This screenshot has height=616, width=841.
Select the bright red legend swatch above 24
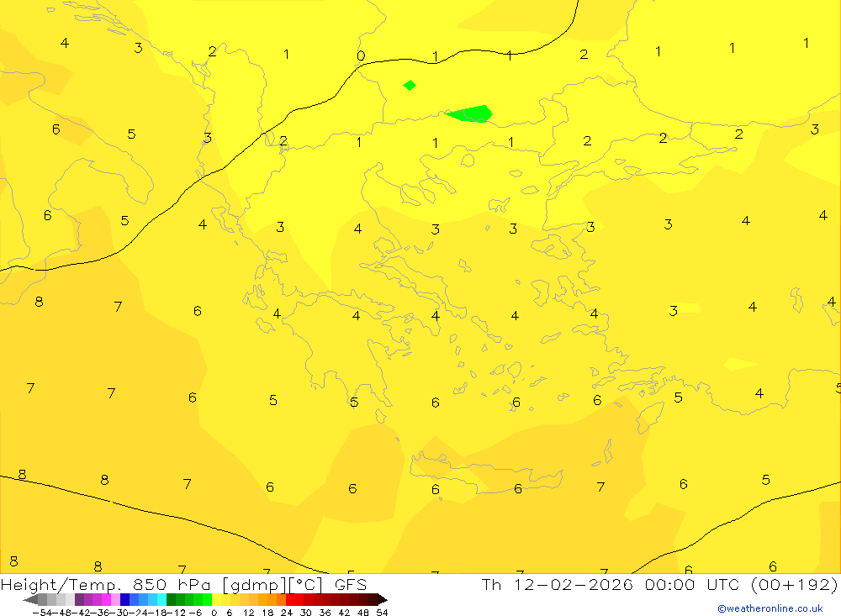pos(290,600)
